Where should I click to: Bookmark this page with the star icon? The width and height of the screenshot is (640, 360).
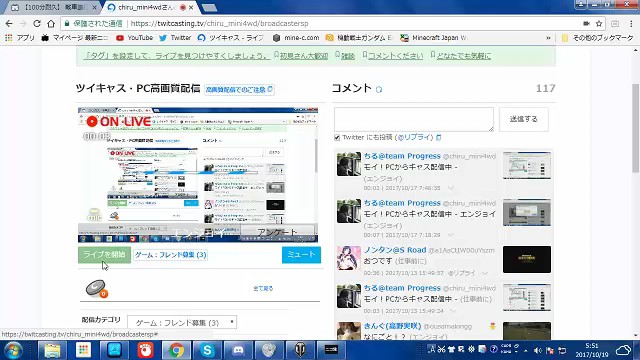pos(599,24)
